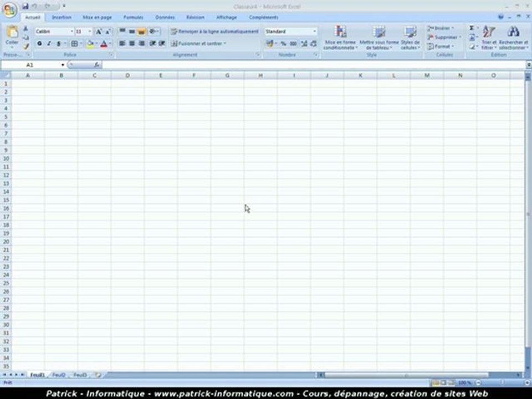
Task: Decrease font size with the small A
Action: 108,32
